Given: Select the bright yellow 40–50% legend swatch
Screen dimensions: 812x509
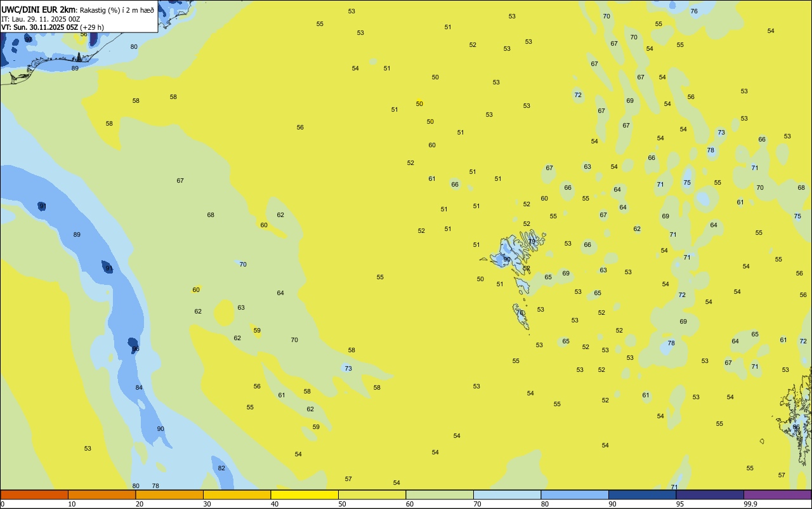Looking at the screenshot, I should pos(304,494).
